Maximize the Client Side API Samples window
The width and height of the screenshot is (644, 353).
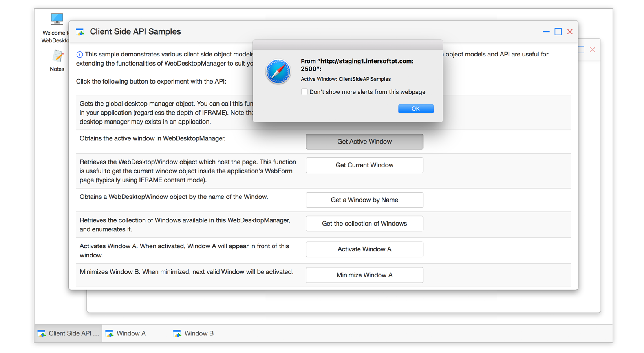[558, 32]
